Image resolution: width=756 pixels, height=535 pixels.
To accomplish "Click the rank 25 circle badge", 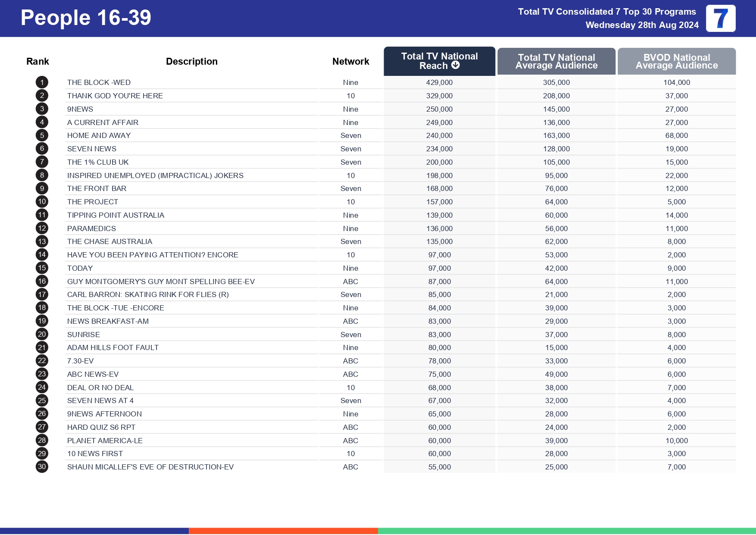I will (x=41, y=400).
